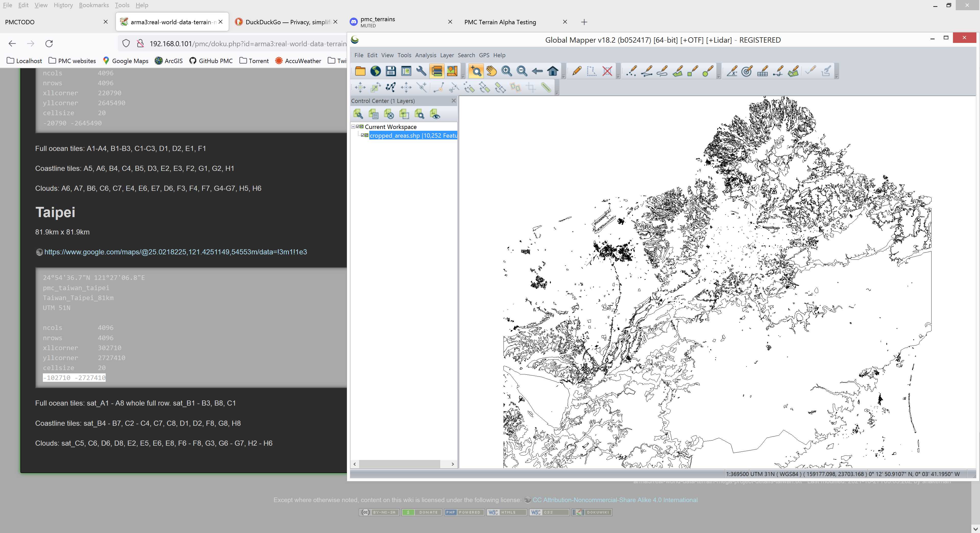Switch to the PMC Terrain Alpha Testing tab
This screenshot has height=533, width=980.
click(500, 22)
